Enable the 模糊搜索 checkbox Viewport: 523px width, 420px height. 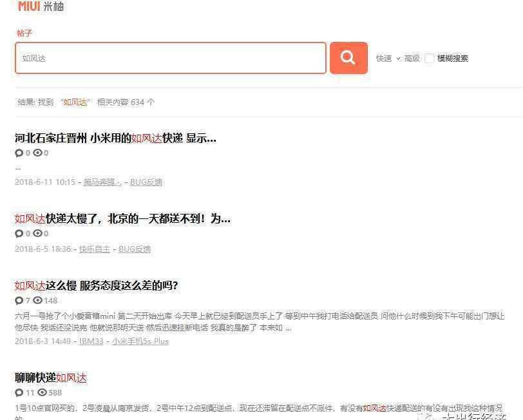point(429,59)
